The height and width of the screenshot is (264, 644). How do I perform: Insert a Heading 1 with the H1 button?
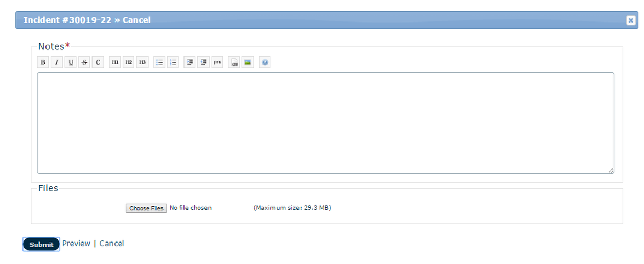[115, 62]
